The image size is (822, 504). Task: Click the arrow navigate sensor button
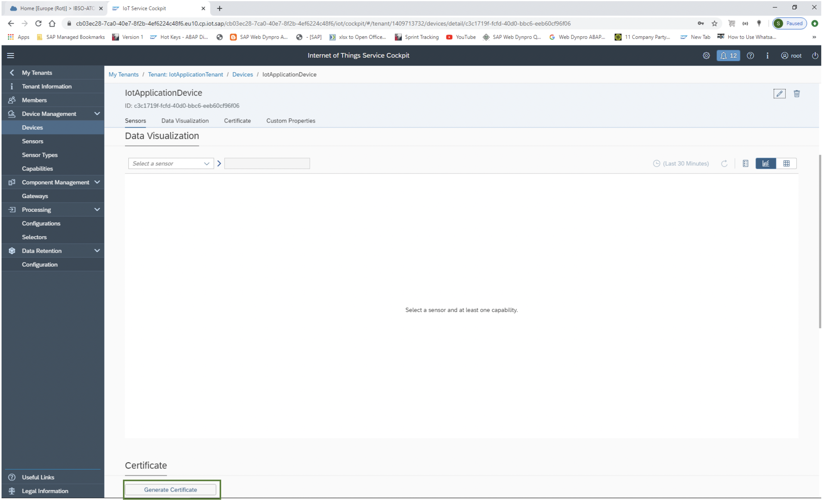coord(219,163)
